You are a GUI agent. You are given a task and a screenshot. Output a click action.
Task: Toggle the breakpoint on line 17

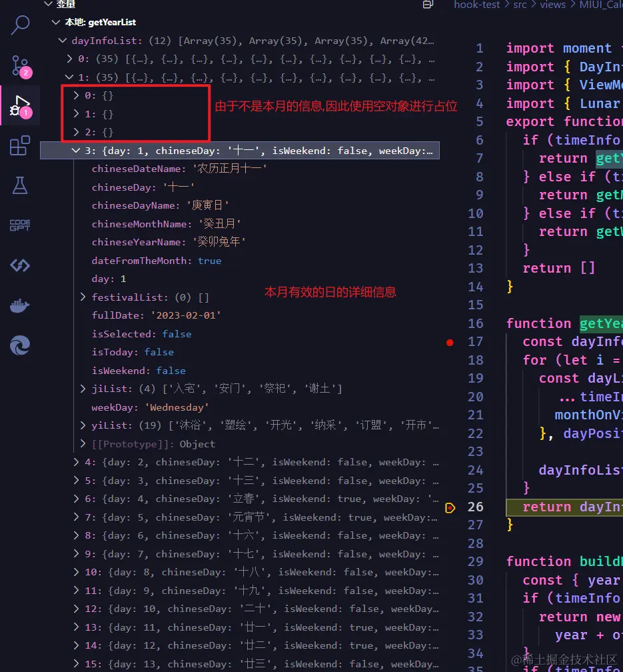pyautogui.click(x=450, y=342)
